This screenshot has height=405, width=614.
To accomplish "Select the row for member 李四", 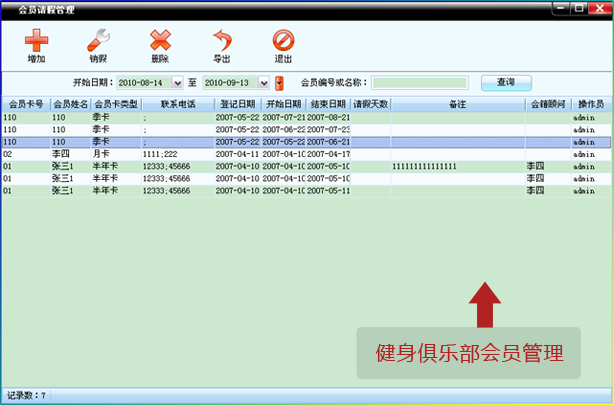I will pos(307,154).
